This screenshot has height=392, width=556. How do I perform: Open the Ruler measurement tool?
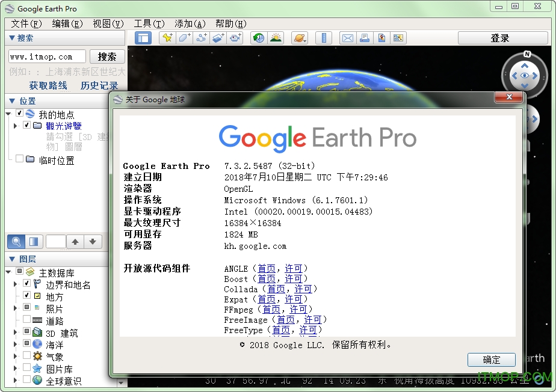pyautogui.click(x=324, y=37)
